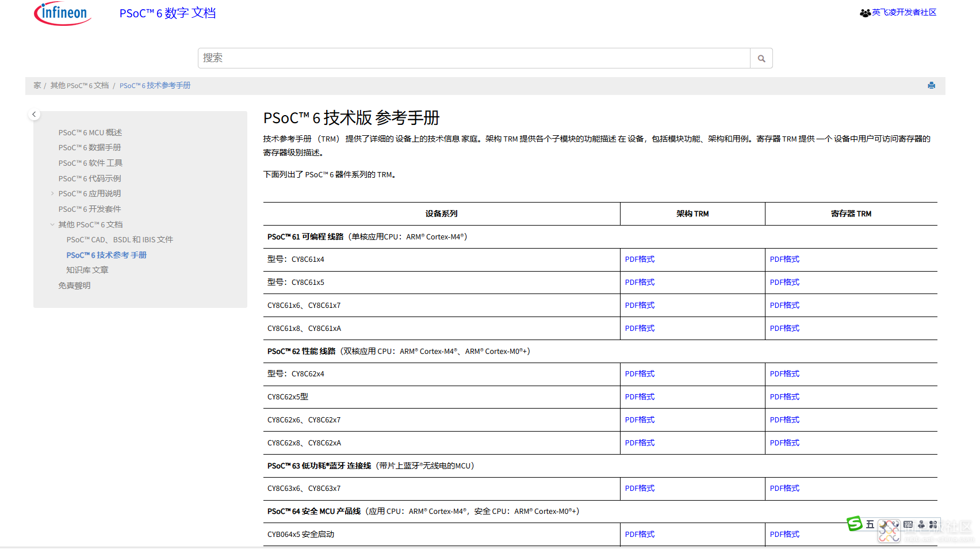Open 免责声明 in sidebar
Image resolution: width=980 pixels, height=549 pixels.
74,285
